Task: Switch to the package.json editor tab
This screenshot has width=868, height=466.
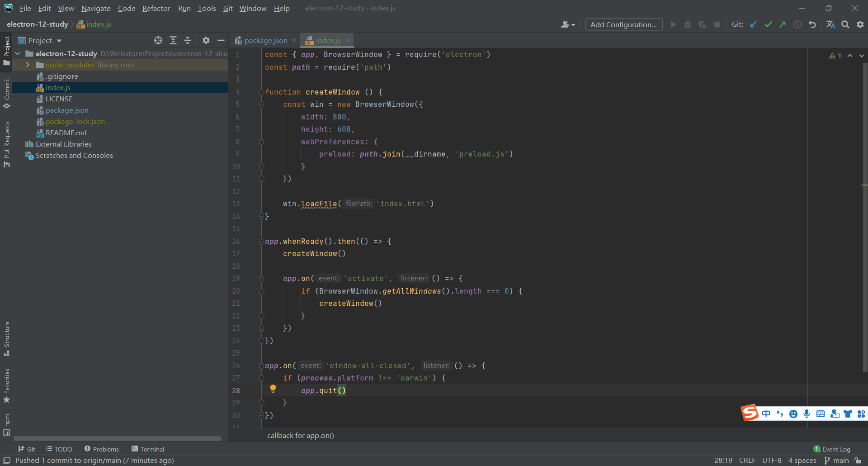Action: pyautogui.click(x=265, y=40)
